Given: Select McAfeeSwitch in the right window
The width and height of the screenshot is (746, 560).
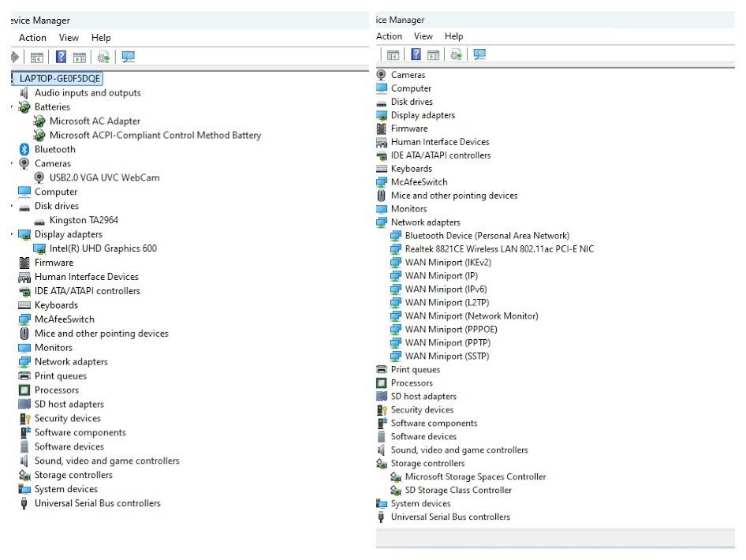Looking at the screenshot, I should tap(420, 181).
